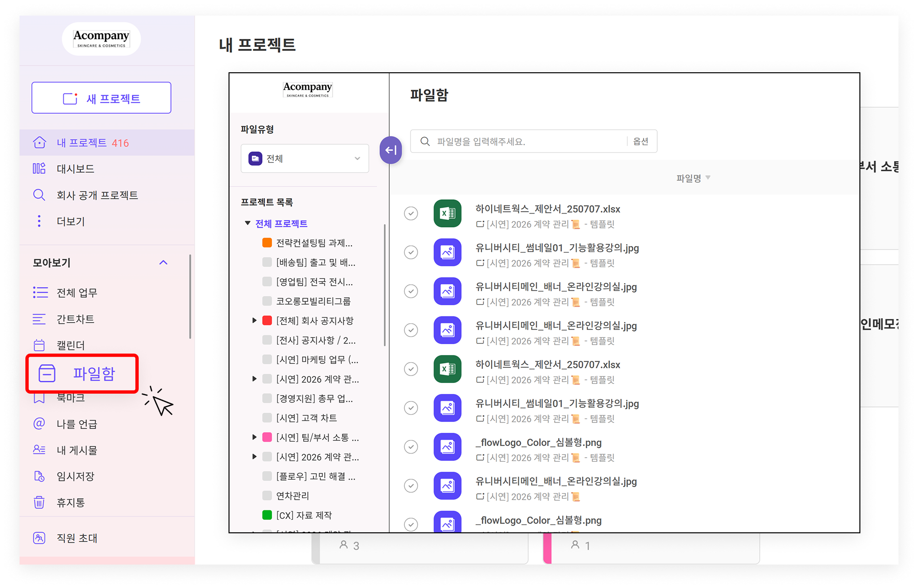The width and height of the screenshot is (918, 588).
Task: Check the first 하이네트웍스_제안서 file checkbox
Action: coord(411,213)
